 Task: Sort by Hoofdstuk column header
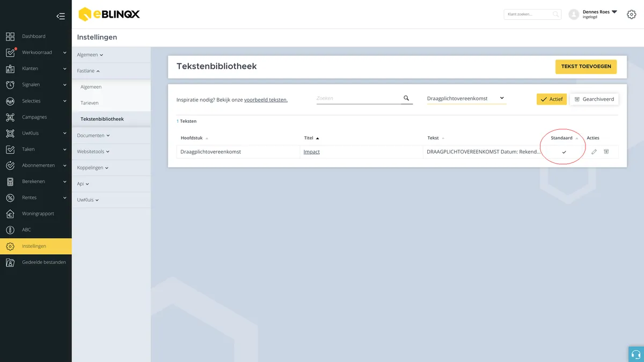pyautogui.click(x=194, y=138)
